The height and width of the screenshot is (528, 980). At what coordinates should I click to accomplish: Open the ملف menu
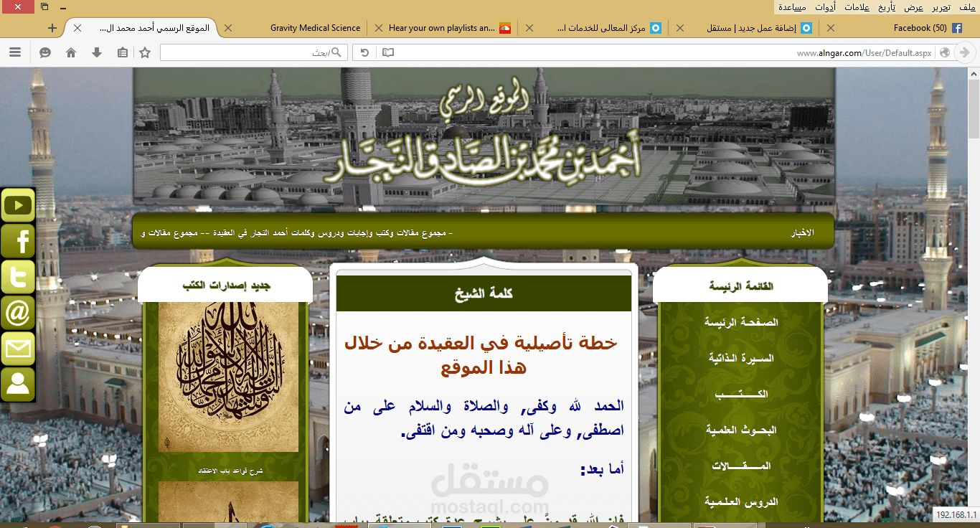(966, 7)
